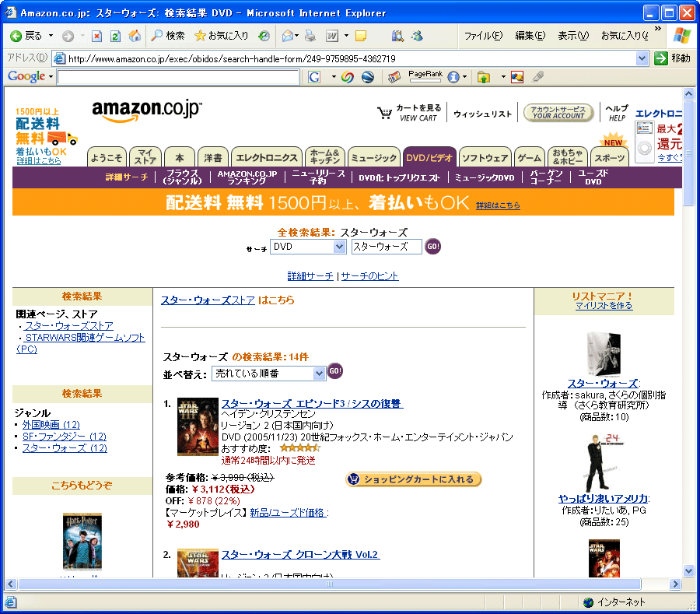This screenshot has width=700, height=614.
Task: Open the Google logo dropdown menu
Action: pos(51,77)
